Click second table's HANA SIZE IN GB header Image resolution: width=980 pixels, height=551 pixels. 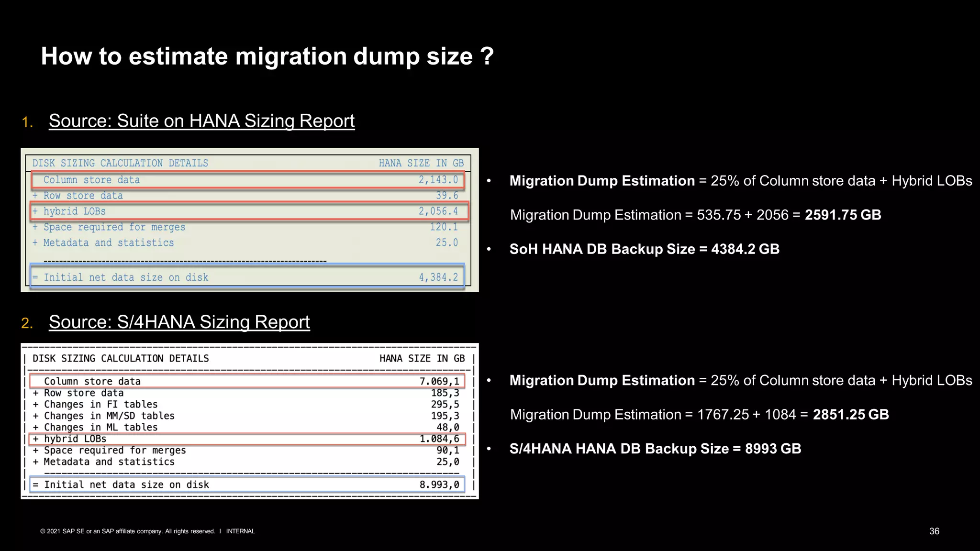click(x=422, y=359)
